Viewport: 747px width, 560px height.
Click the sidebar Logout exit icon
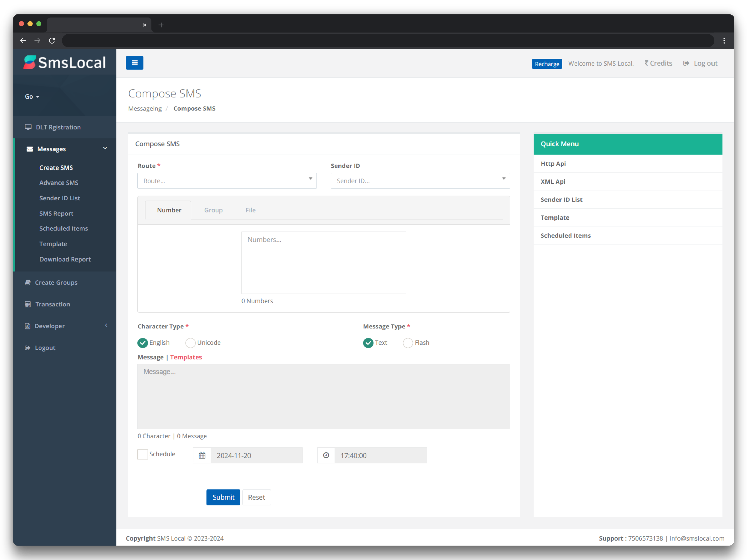click(28, 348)
